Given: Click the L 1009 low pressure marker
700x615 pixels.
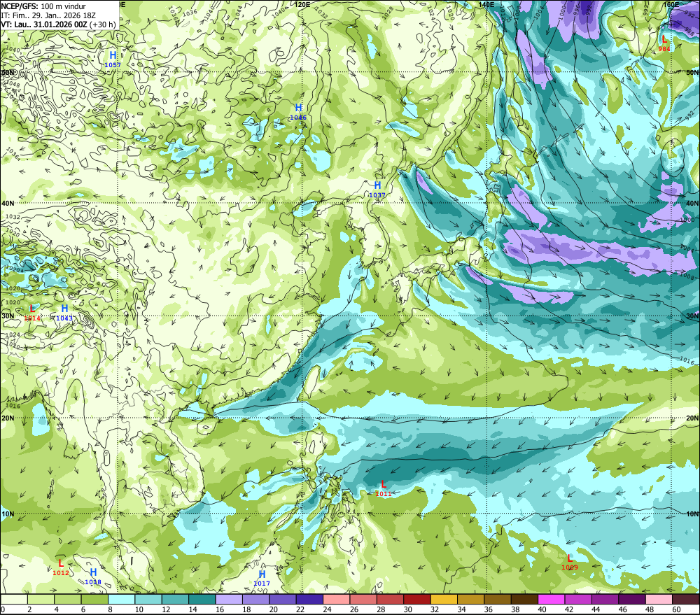Looking at the screenshot, I should pyautogui.click(x=570, y=561).
